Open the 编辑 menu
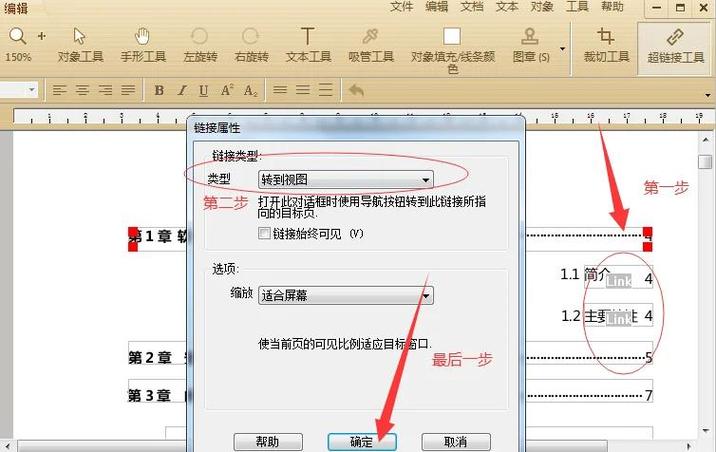This screenshot has width=716, height=452. point(437,7)
